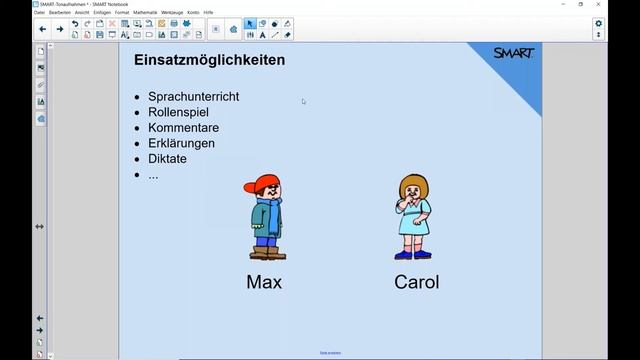Click sidebar scrollbar down arrow
The image size is (640, 360).
(50, 356)
